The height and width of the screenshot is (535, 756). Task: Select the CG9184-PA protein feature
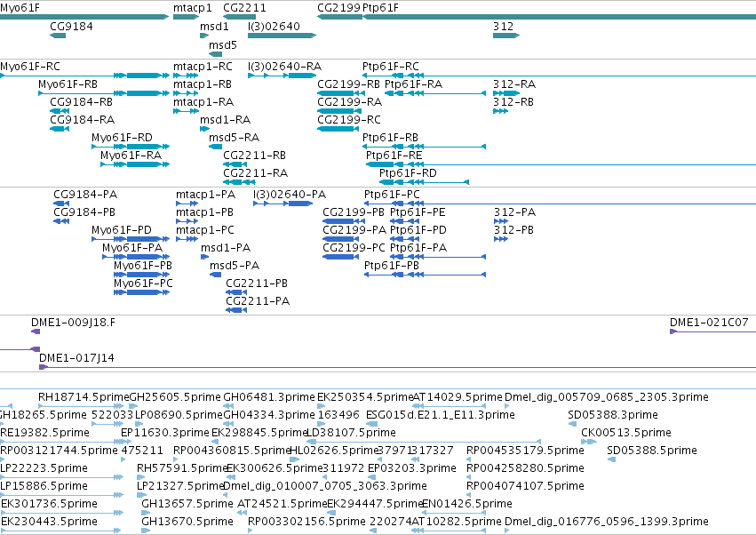(x=61, y=204)
